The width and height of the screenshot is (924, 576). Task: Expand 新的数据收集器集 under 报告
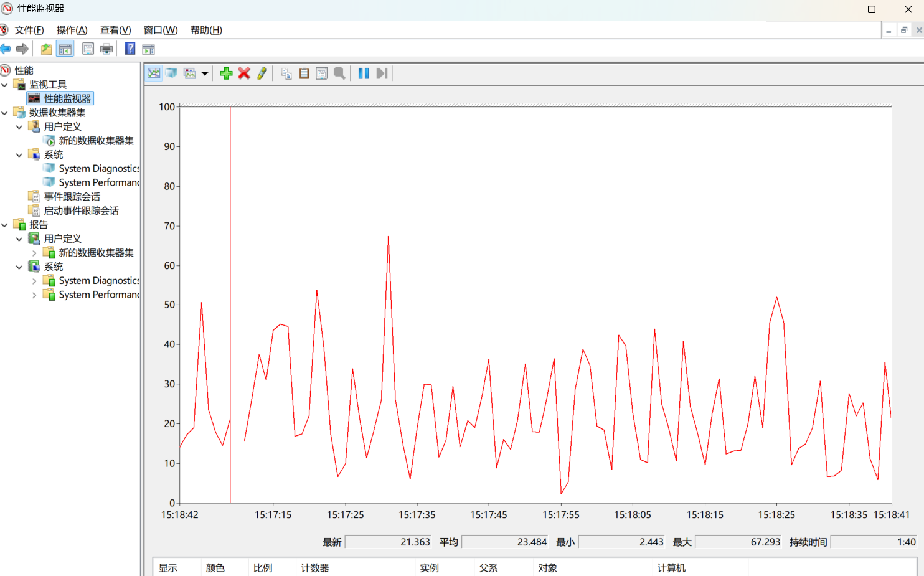[x=34, y=253]
